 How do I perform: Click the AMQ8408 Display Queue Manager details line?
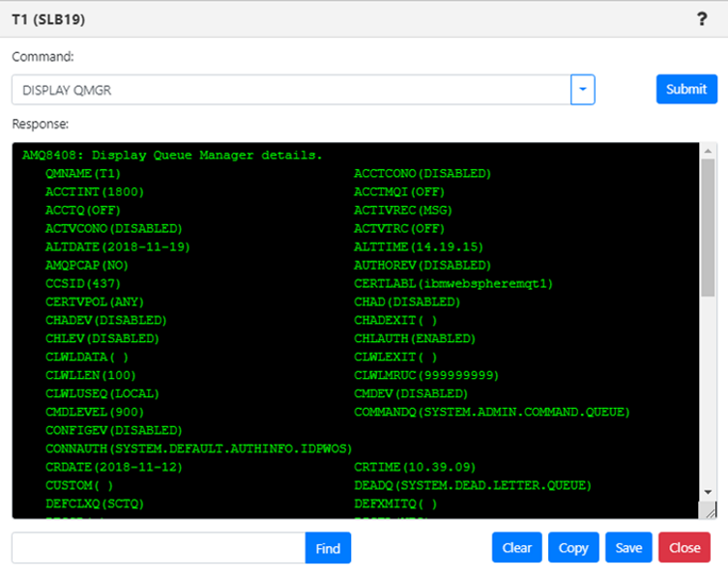(x=172, y=155)
